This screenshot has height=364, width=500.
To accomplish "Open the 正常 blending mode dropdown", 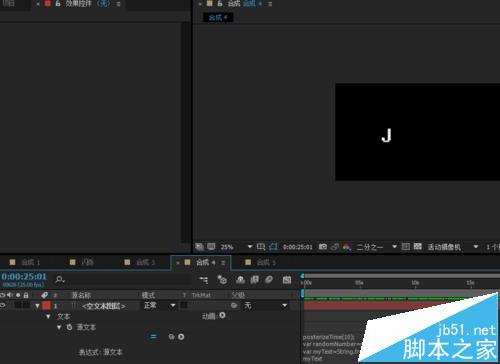I will [x=159, y=305].
